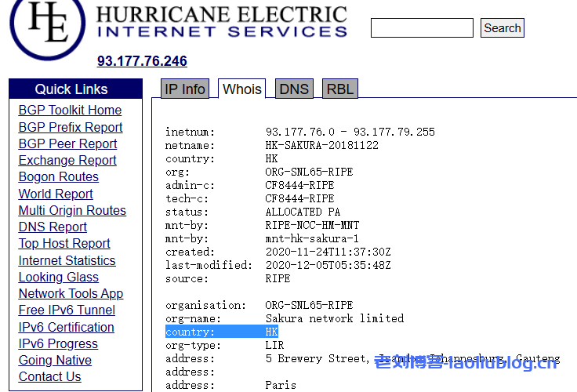Open BGP Peer Report link
The width and height of the screenshot is (577, 392).
tap(67, 143)
